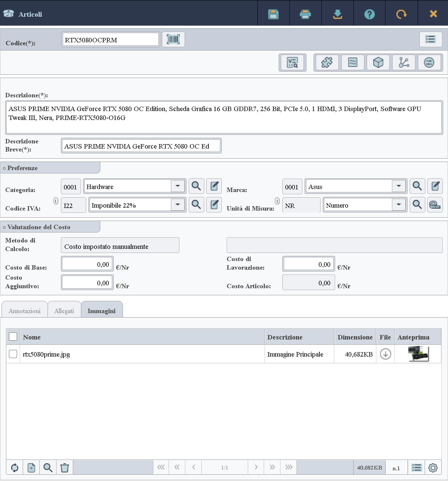Jump forward several pages with double-right arrow
Screen dimensions: 448x481
click(x=272, y=467)
